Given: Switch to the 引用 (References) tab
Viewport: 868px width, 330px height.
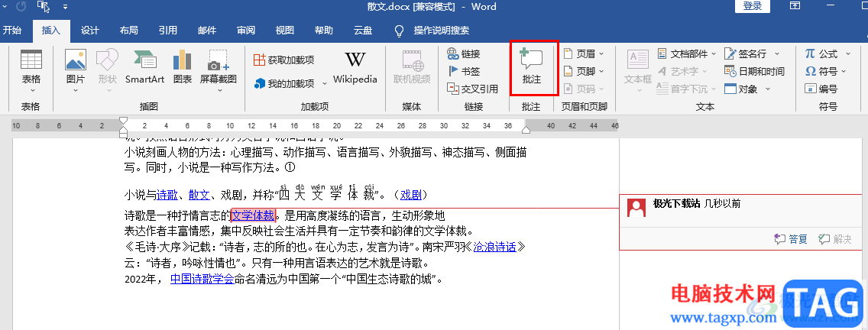Looking at the screenshot, I should pyautogui.click(x=168, y=31).
